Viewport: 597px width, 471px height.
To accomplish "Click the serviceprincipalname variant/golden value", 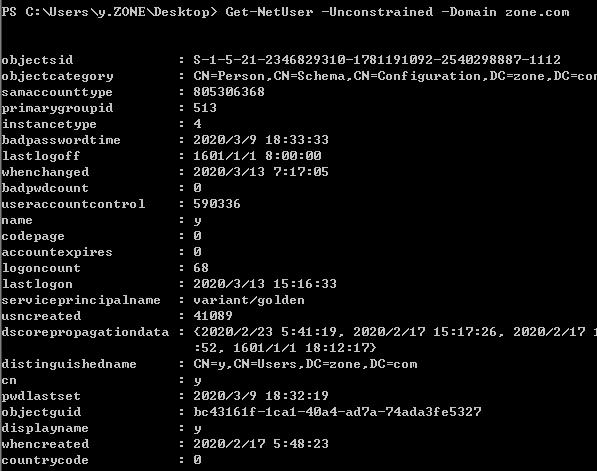I will tap(249, 300).
